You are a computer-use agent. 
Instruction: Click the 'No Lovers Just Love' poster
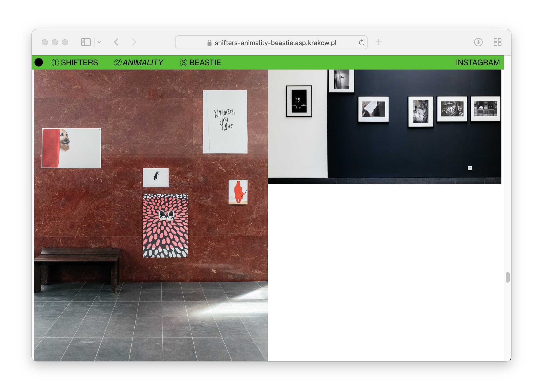tap(225, 122)
